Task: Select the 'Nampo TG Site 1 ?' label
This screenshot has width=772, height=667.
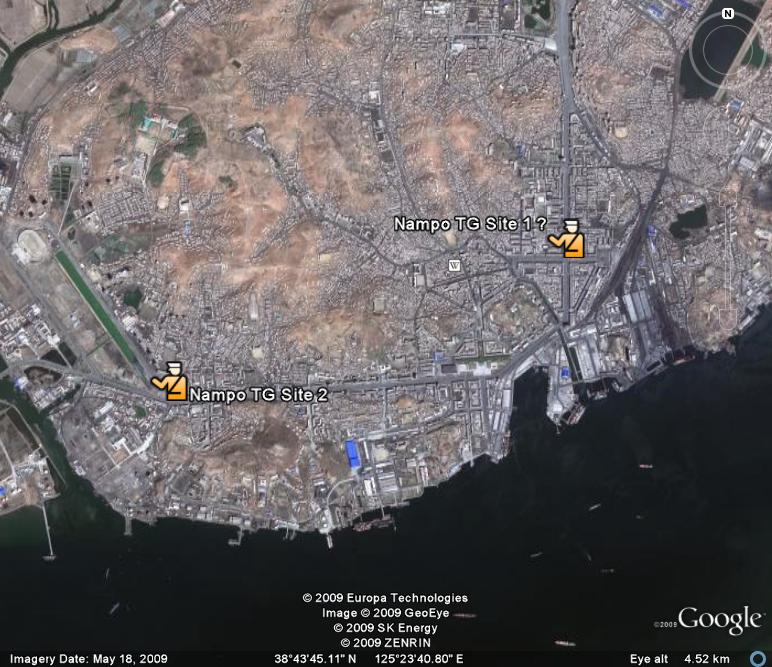Action: click(x=470, y=224)
